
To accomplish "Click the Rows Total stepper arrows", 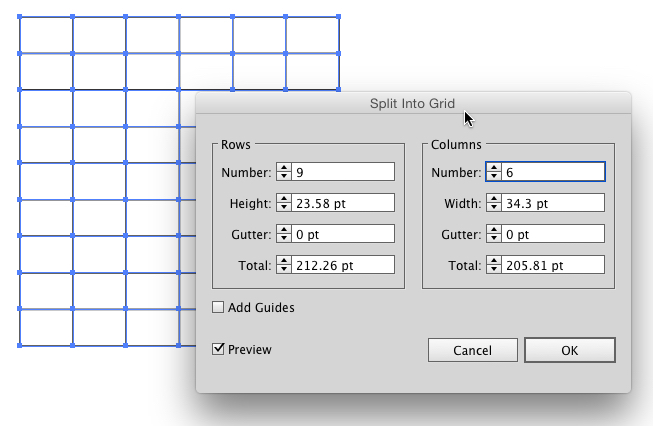I will [x=284, y=265].
